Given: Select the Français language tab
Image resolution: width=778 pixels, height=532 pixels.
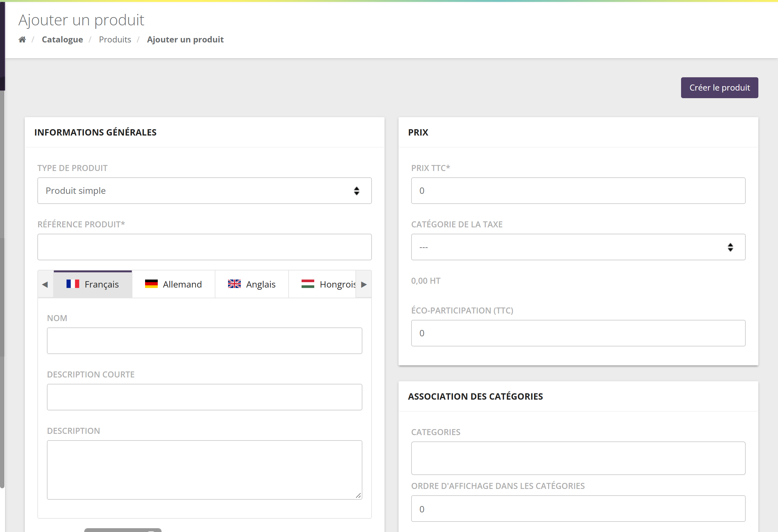Looking at the screenshot, I should 93,284.
